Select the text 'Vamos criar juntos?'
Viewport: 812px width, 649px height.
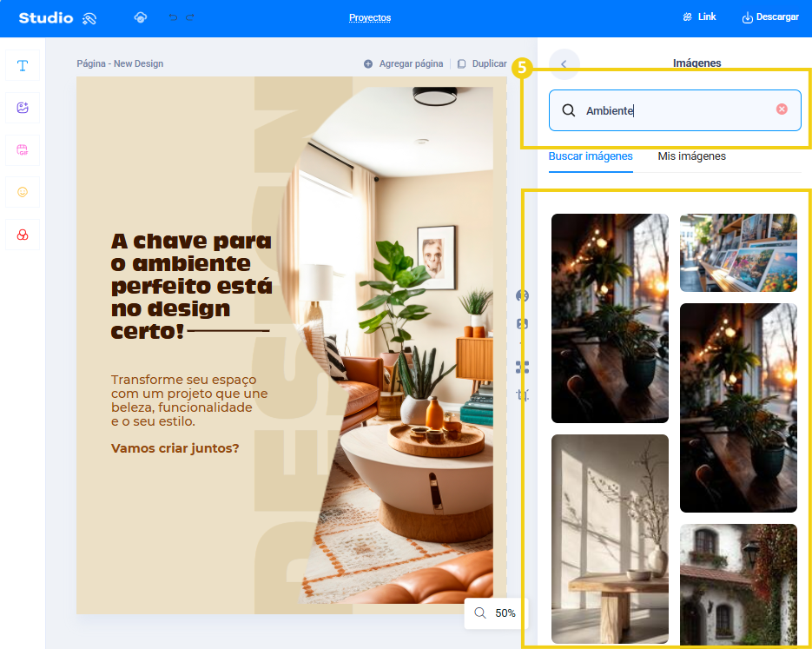tap(175, 448)
